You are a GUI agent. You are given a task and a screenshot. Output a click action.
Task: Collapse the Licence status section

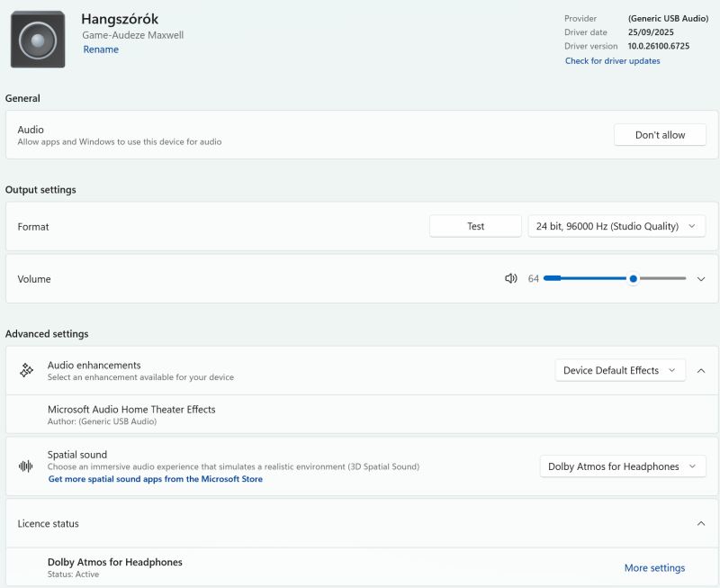[701, 523]
